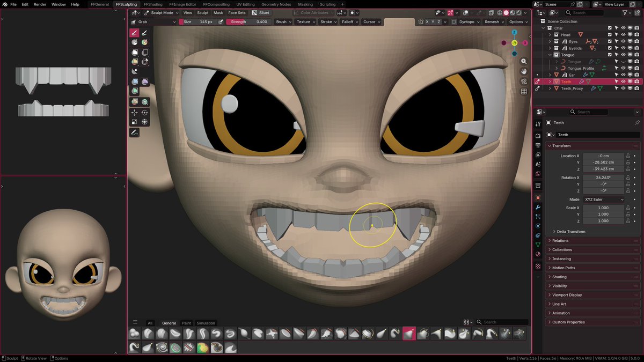Expand the Teeth_Proxy object in outliner

pyautogui.click(x=550, y=88)
